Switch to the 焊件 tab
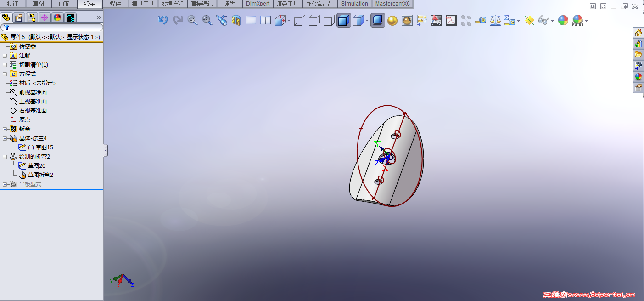644x301 pixels. tap(116, 4)
